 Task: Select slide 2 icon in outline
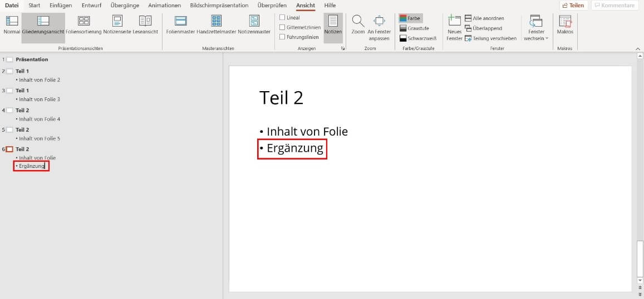pyautogui.click(x=9, y=71)
